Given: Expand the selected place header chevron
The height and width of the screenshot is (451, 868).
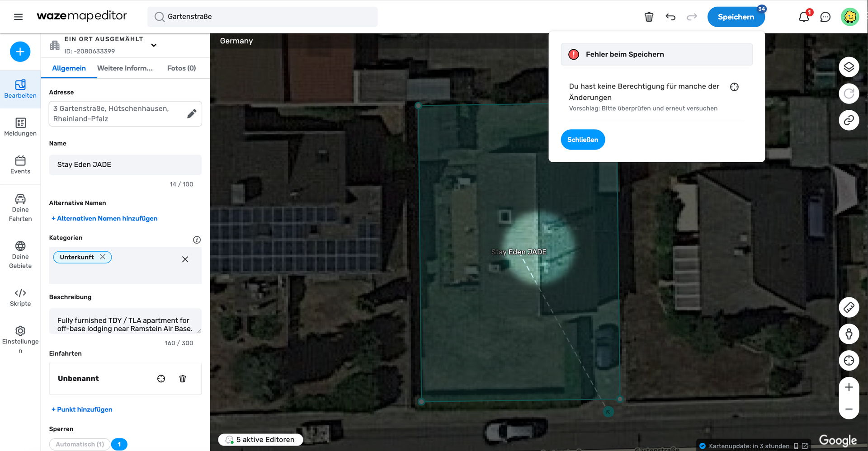Looking at the screenshot, I should click(x=154, y=45).
